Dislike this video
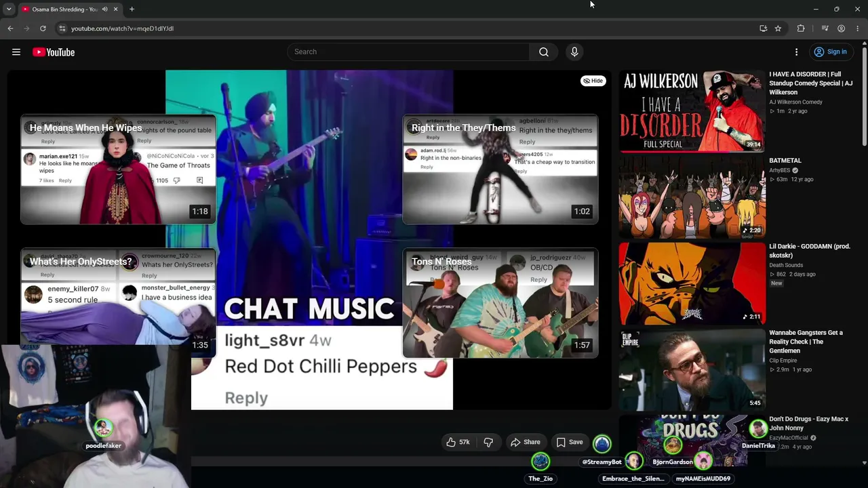Screen dimensions: 868x488 pyautogui.click(x=488, y=443)
